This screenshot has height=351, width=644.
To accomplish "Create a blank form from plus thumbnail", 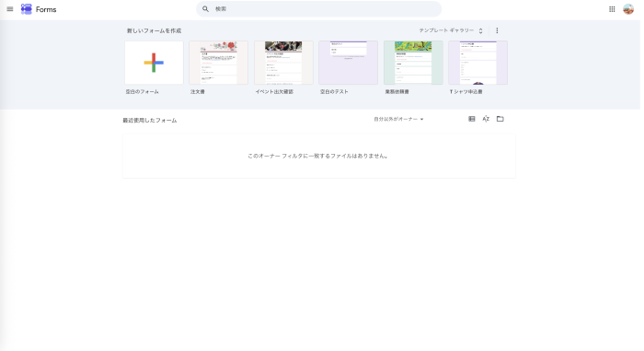I will pyautogui.click(x=154, y=63).
